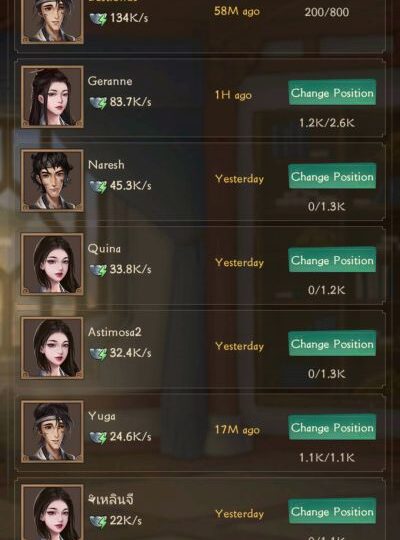View Quina's avatar portrait
400x540 pixels.
pyautogui.click(x=52, y=264)
